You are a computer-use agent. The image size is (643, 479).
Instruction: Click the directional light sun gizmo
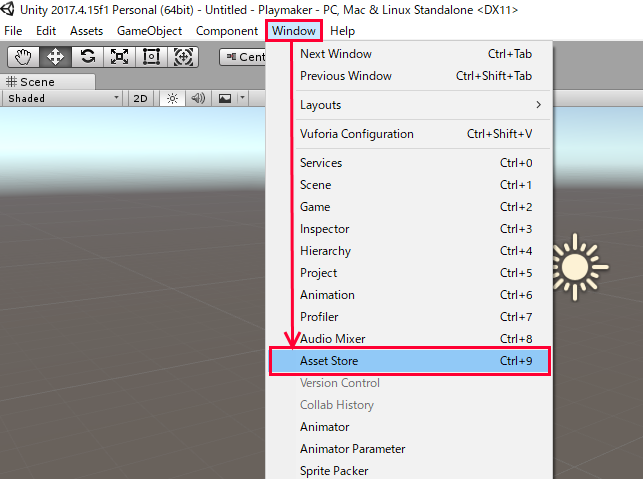[579, 267]
